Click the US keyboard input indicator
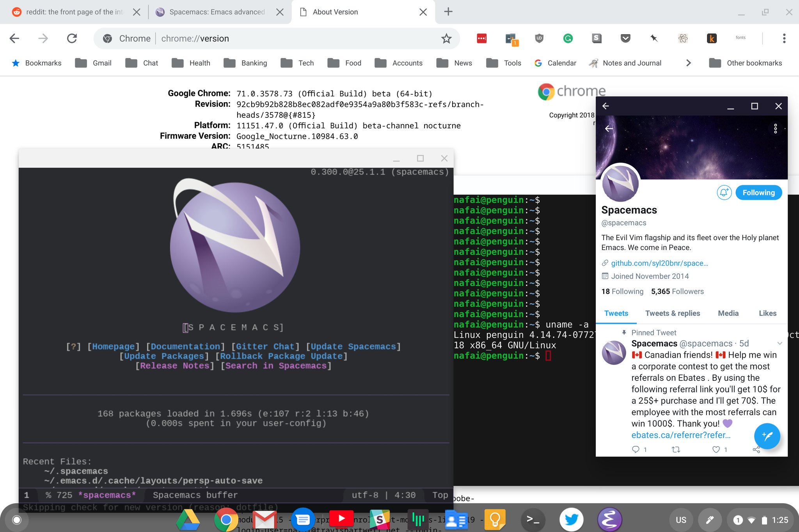Image resolution: width=799 pixels, height=532 pixels. [681, 520]
